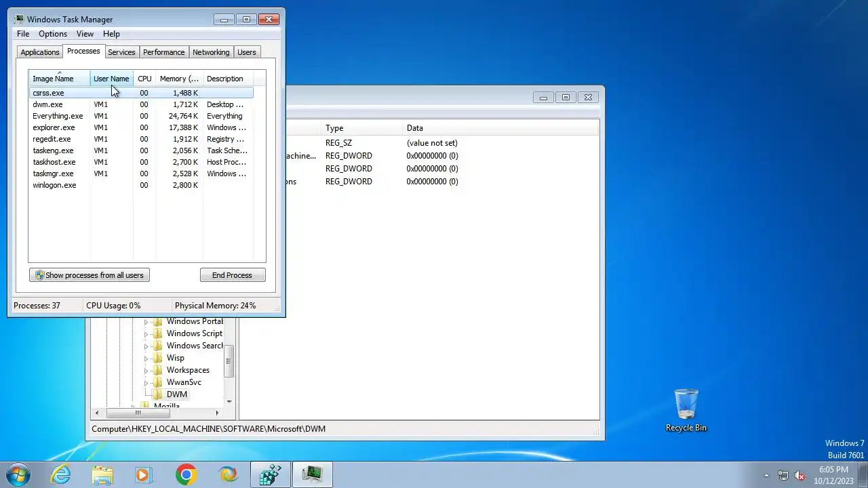
Task: Expand the Windows Search registry key
Action: point(146,346)
